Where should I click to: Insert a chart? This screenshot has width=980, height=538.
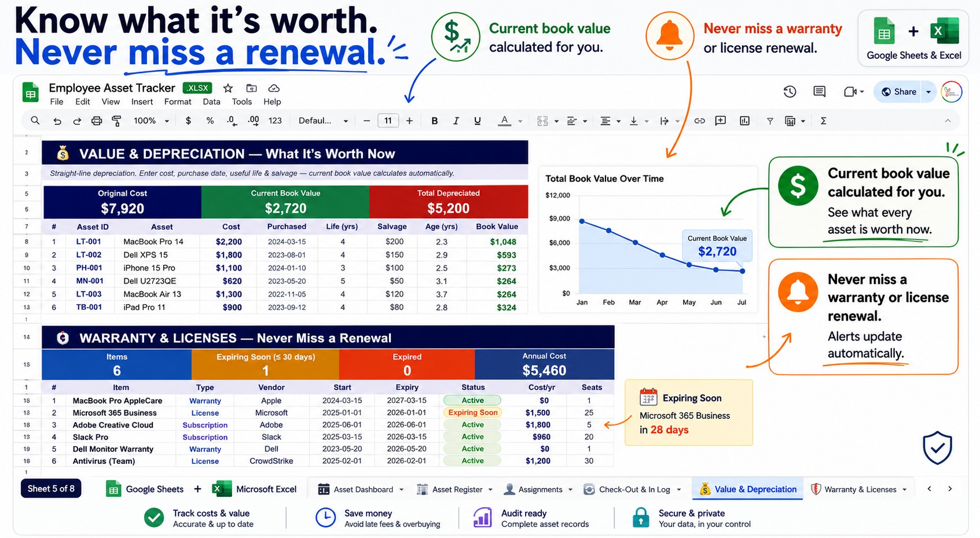tap(744, 121)
